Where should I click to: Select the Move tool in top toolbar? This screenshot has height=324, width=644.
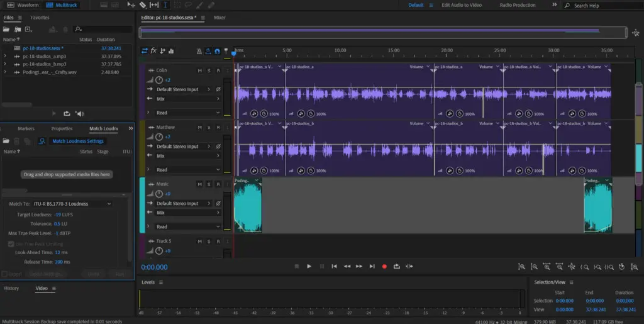click(131, 5)
